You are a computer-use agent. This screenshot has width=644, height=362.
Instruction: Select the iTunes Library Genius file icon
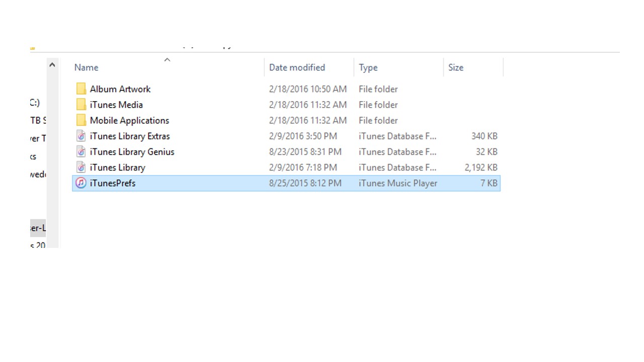click(x=80, y=151)
